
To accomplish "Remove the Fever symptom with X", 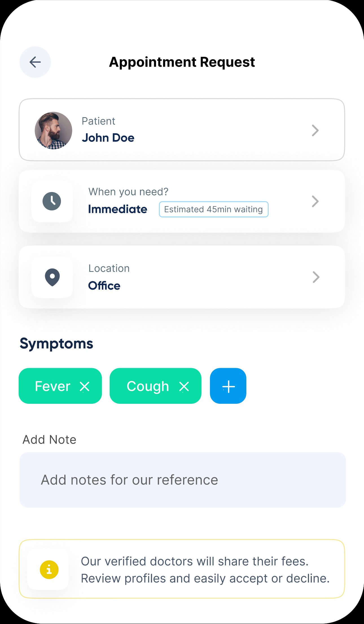I will tap(85, 387).
